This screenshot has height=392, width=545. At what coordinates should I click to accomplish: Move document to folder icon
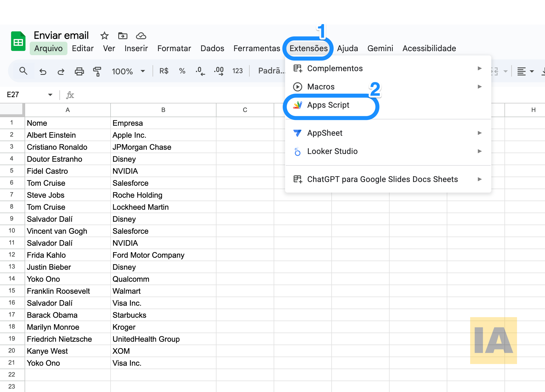click(123, 36)
